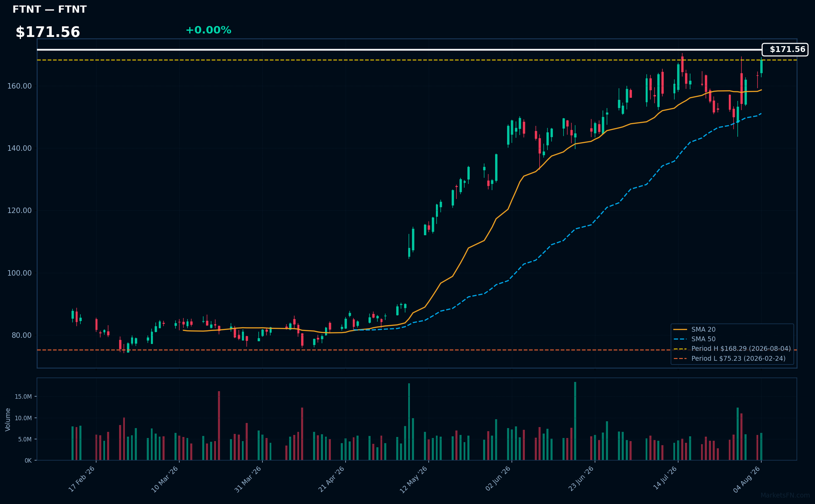Click the 21 Apr '26 date label
Viewport: 815px width, 504px height.
pyautogui.click(x=331, y=479)
